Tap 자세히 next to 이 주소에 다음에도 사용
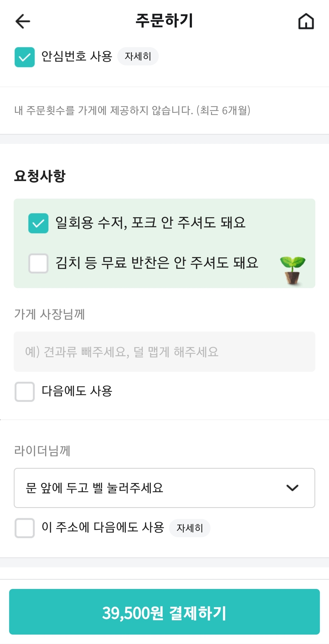This screenshot has width=329, height=644. pyautogui.click(x=190, y=528)
